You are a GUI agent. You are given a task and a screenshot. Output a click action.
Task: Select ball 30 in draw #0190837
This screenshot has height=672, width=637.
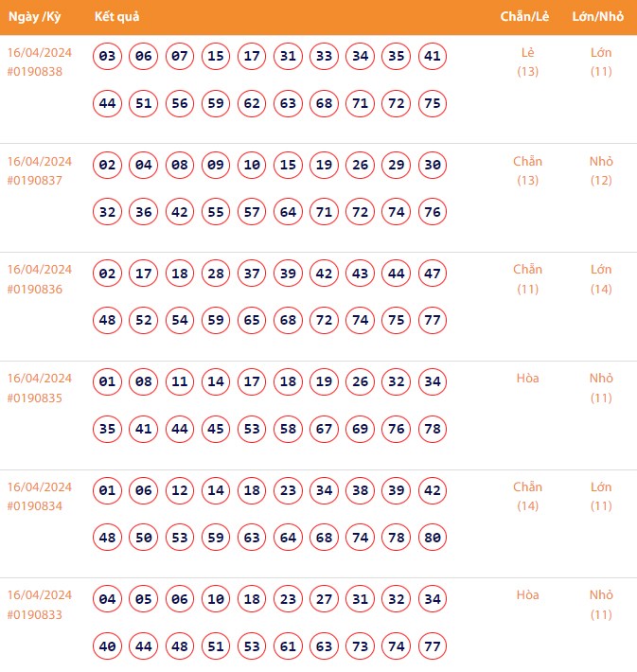coord(432,166)
